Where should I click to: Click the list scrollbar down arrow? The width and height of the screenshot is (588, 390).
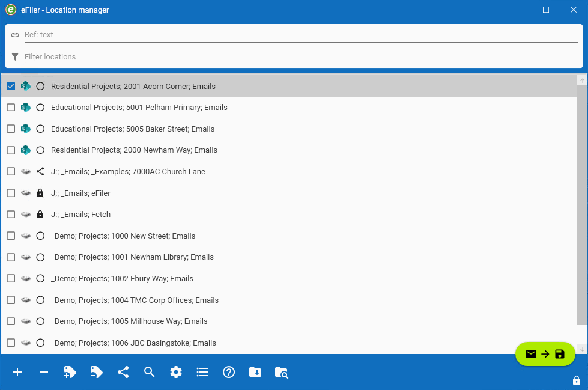[x=582, y=349]
